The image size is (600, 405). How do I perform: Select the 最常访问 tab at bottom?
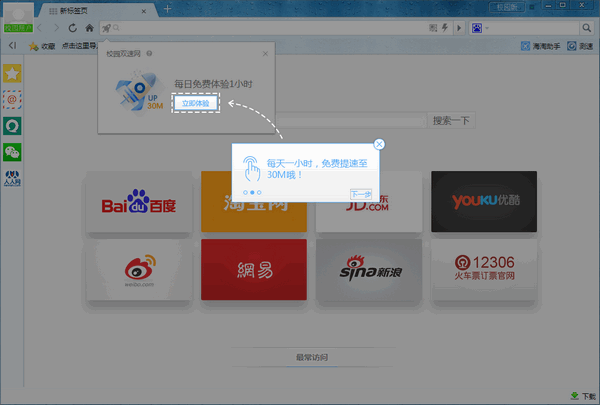point(311,357)
